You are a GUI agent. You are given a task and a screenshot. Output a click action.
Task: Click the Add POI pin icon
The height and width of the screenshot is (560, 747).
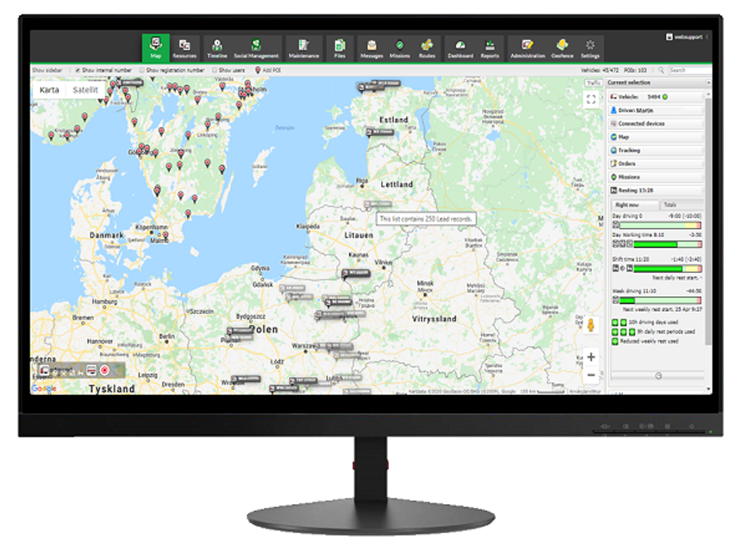pyautogui.click(x=258, y=70)
